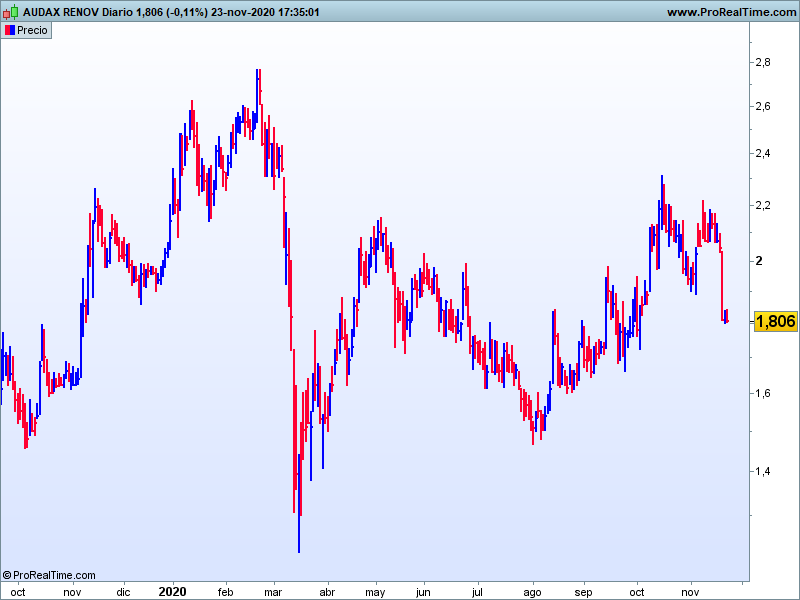
Task: Select the 'nov' label at right of time axis
Action: pos(690,592)
